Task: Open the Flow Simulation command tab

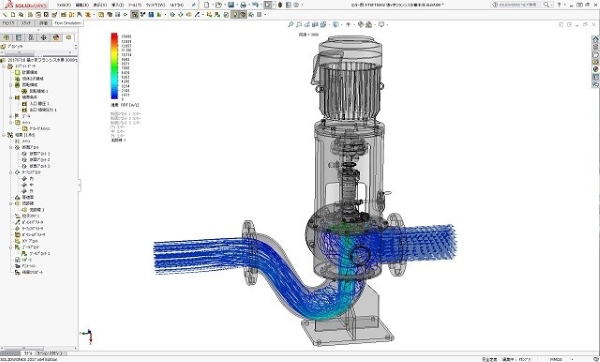Action: tap(68, 23)
